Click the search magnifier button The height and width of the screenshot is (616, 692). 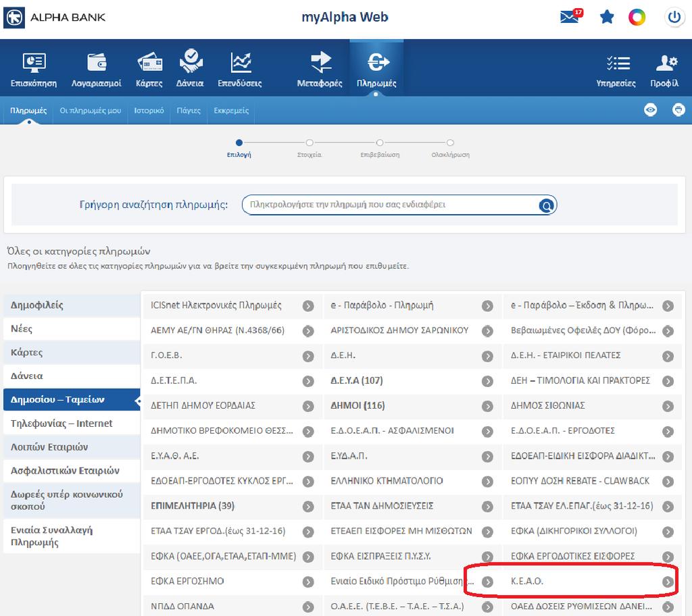point(546,205)
